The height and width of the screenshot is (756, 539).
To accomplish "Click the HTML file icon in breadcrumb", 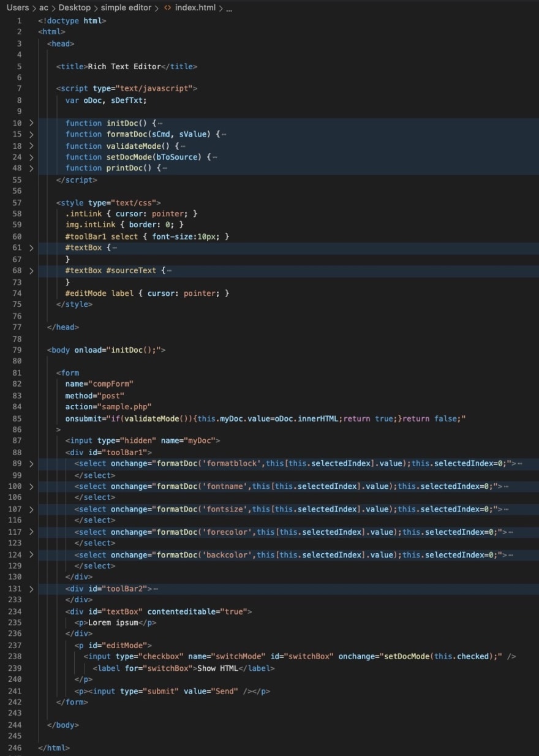I will 167,8.
